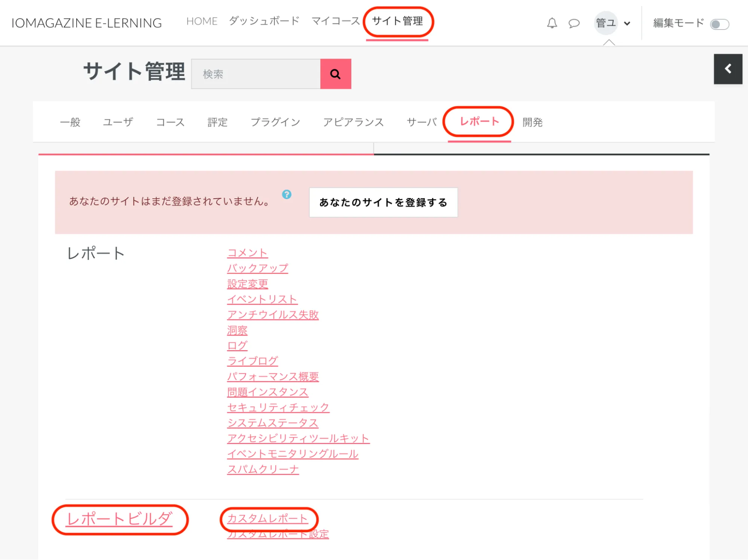This screenshot has height=560, width=748.
Task: Expand the user menu dropdown arrow
Action: point(627,24)
